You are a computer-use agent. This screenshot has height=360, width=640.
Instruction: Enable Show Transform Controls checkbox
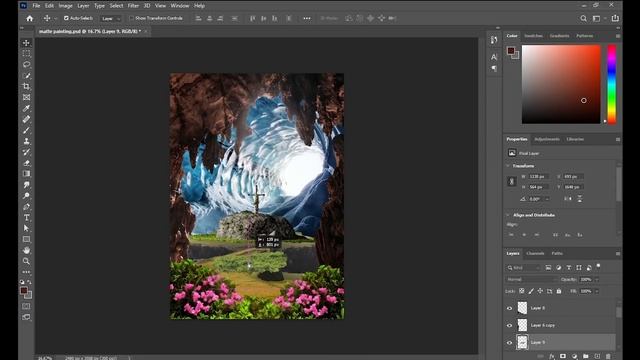[131, 18]
